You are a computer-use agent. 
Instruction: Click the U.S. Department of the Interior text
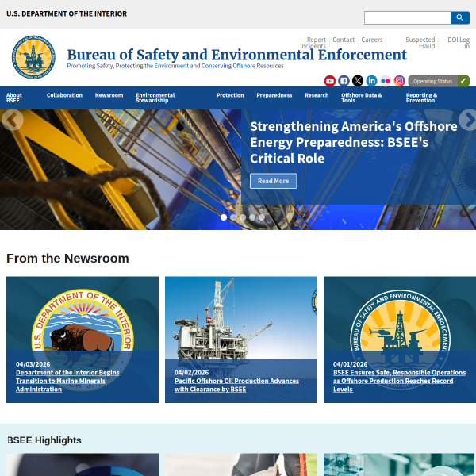click(x=67, y=14)
